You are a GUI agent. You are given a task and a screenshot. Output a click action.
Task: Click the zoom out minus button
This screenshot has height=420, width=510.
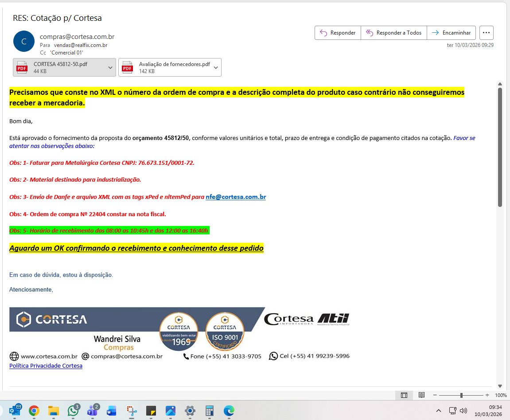(435, 395)
